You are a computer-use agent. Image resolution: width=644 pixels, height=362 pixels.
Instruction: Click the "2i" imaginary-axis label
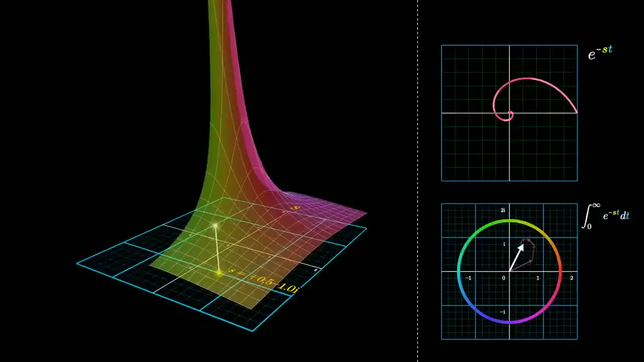503,210
